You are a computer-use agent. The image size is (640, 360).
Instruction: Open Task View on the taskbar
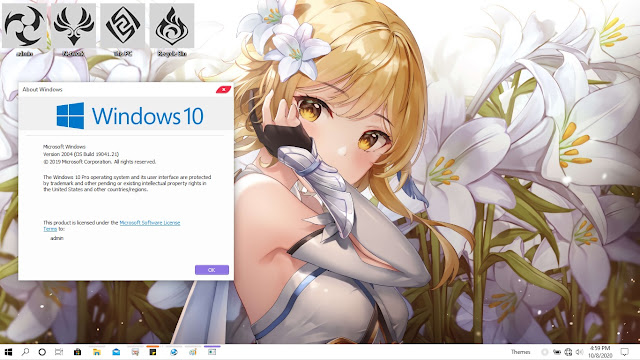(59, 352)
